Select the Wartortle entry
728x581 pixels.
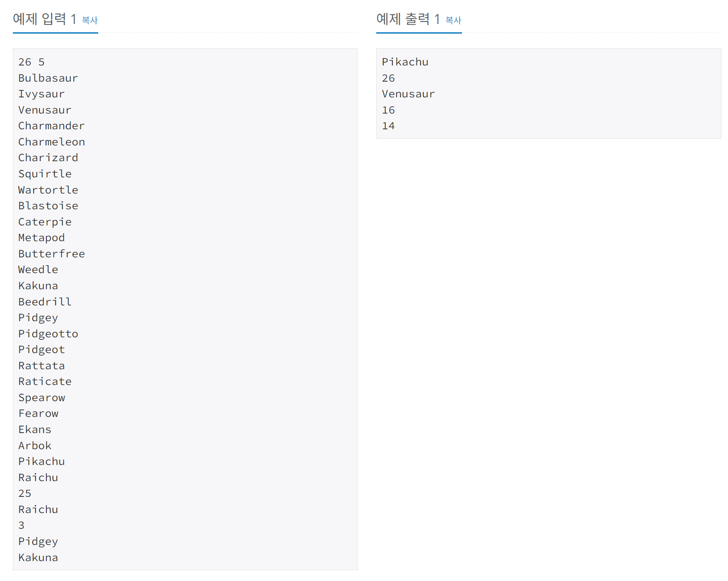click(x=48, y=190)
